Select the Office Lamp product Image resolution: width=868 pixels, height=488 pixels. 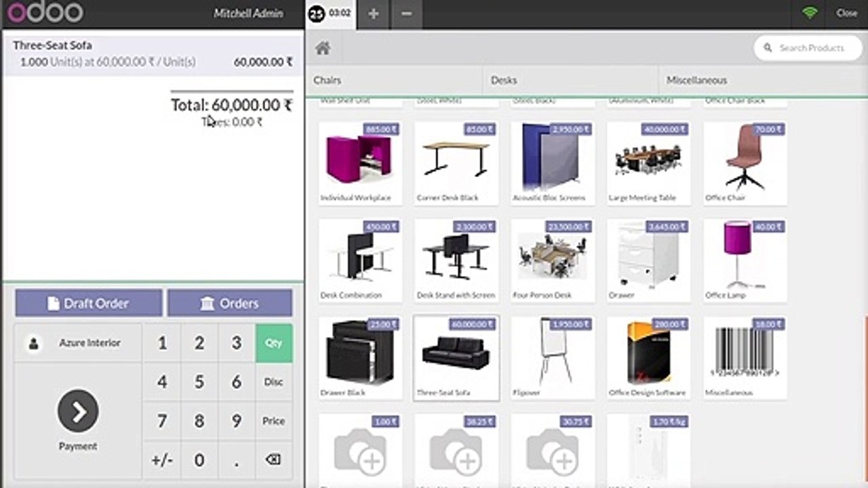click(x=745, y=261)
